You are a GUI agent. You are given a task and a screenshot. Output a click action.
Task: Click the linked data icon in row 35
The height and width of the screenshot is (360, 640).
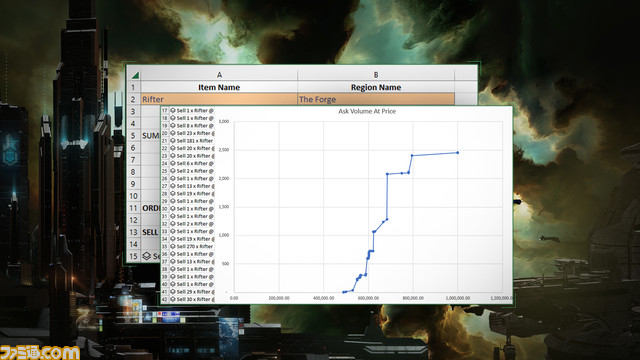(x=173, y=247)
